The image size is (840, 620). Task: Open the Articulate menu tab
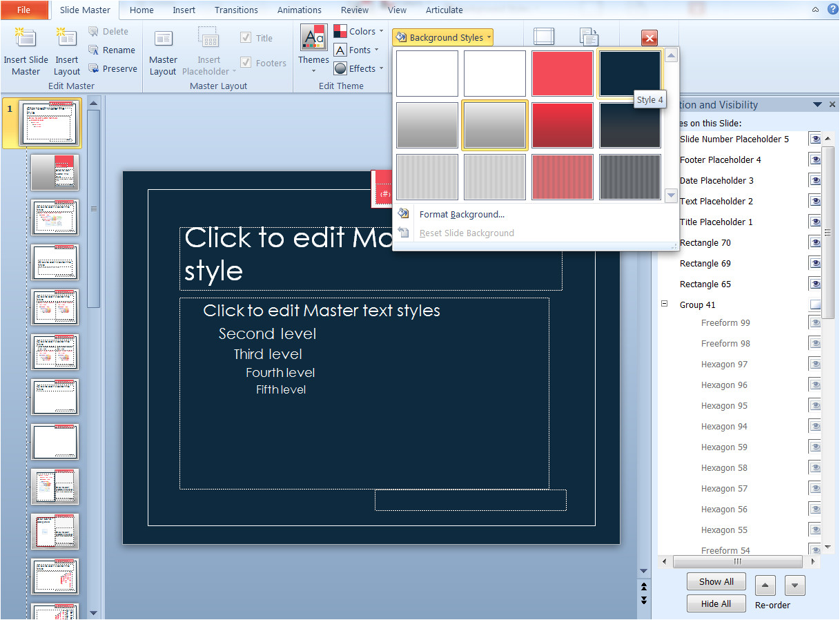[x=444, y=10]
